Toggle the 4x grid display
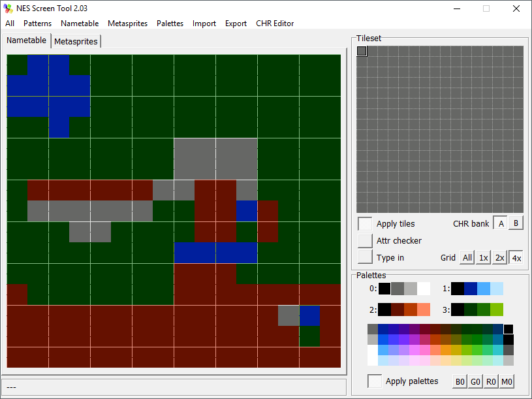This screenshot has height=399, width=532. tap(516, 257)
